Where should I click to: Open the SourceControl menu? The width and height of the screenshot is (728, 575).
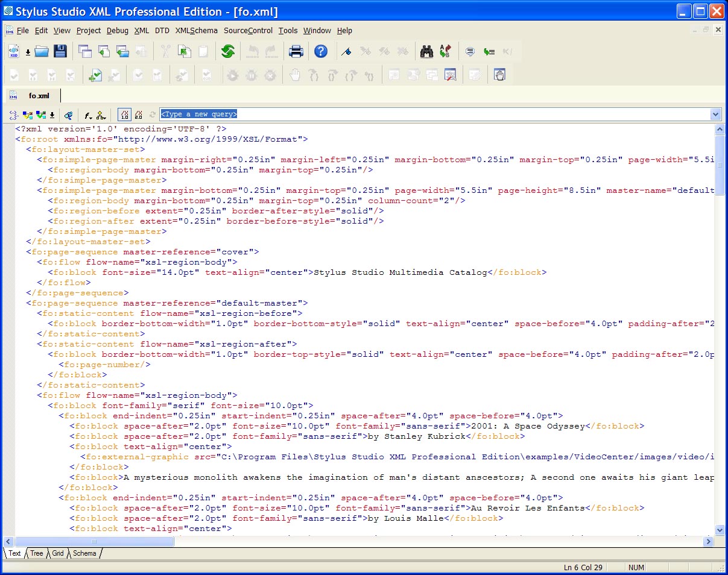pyautogui.click(x=248, y=31)
